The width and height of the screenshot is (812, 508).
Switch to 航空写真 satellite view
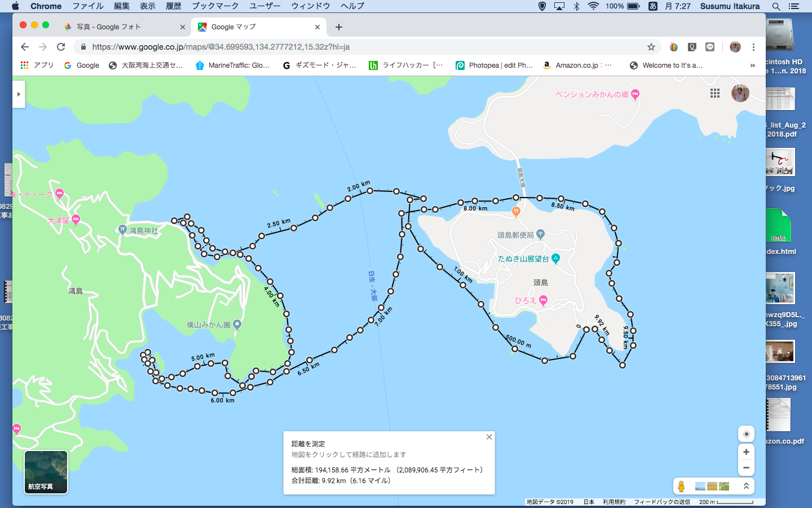pyautogui.click(x=46, y=472)
